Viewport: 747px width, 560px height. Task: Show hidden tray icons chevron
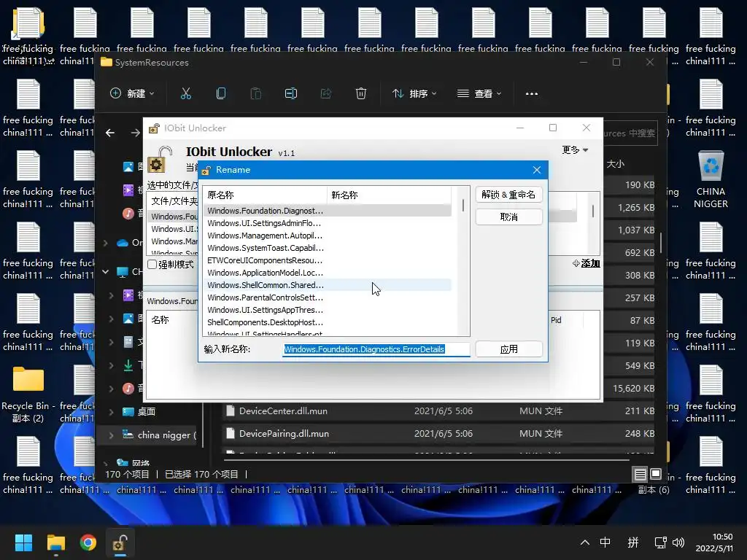point(585,542)
